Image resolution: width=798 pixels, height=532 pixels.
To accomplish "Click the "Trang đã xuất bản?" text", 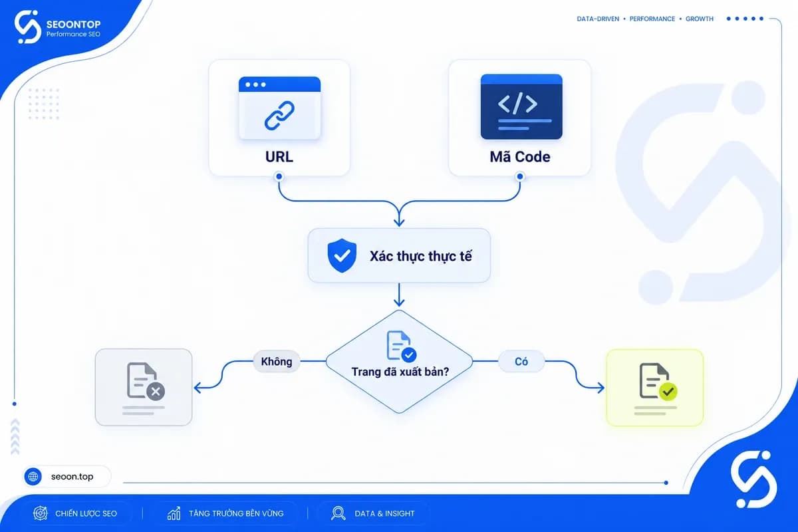I will click(400, 372).
